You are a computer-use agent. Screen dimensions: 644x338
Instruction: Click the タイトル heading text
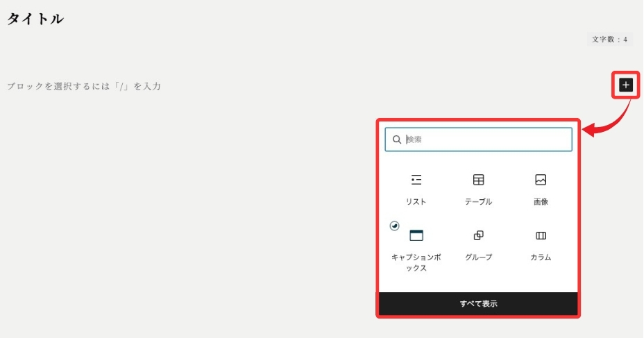[35, 19]
